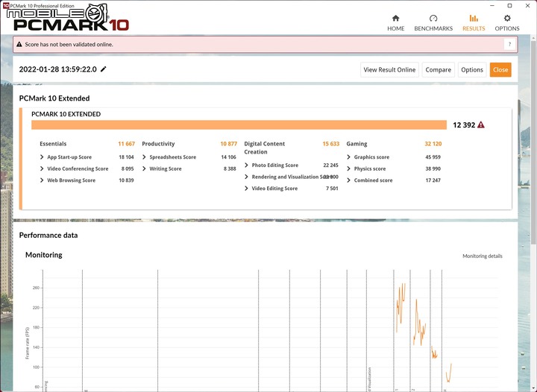Click red warning icon next to 12 392

tap(481, 125)
